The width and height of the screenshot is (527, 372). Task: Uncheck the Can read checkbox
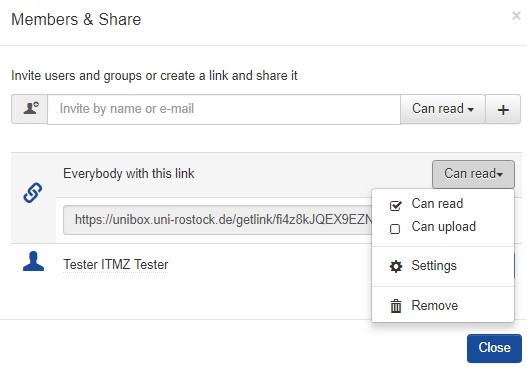point(395,205)
